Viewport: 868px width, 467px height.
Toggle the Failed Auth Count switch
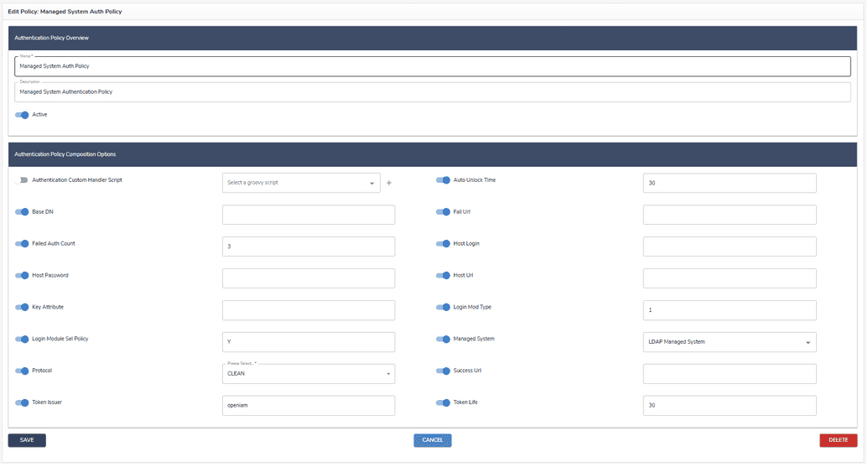(x=22, y=244)
